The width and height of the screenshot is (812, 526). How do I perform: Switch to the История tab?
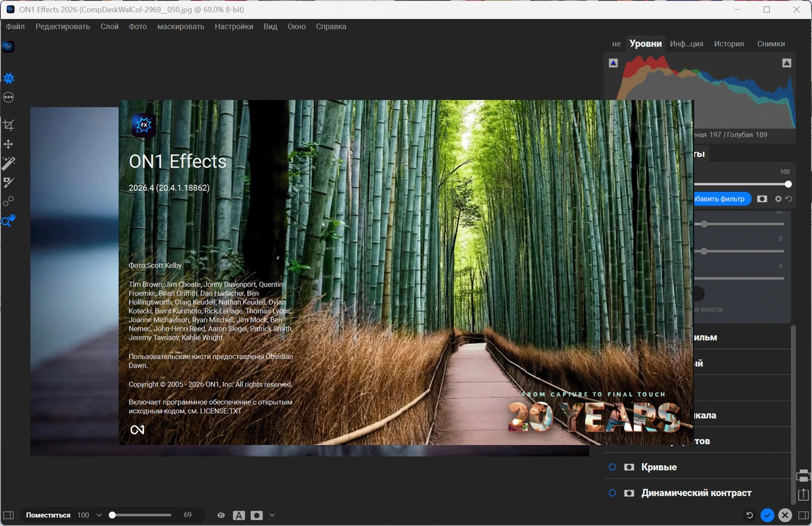(x=729, y=43)
